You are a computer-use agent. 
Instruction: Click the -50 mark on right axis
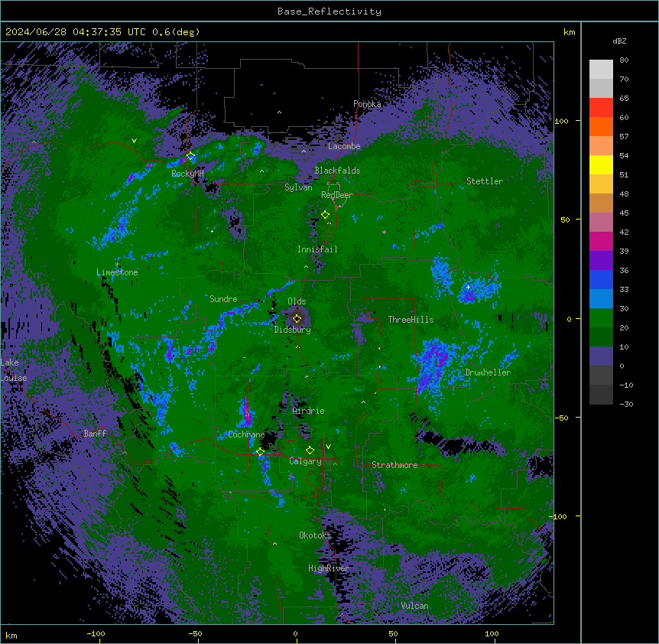(561, 418)
